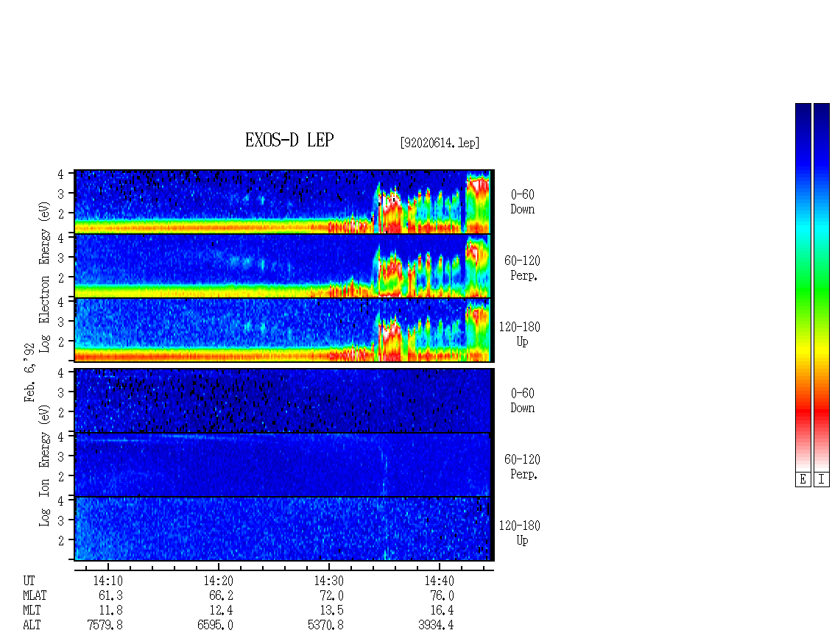832x644 pixels.
Task: Select MLAT value 66.2
Action: [222, 595]
